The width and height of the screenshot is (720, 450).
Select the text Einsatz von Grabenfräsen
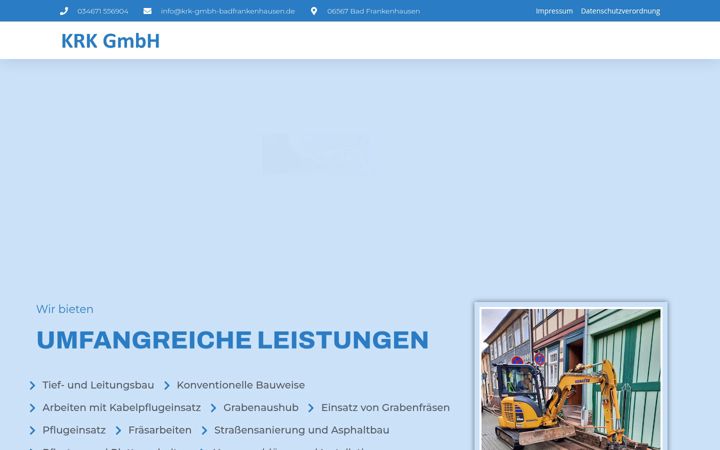385,408
